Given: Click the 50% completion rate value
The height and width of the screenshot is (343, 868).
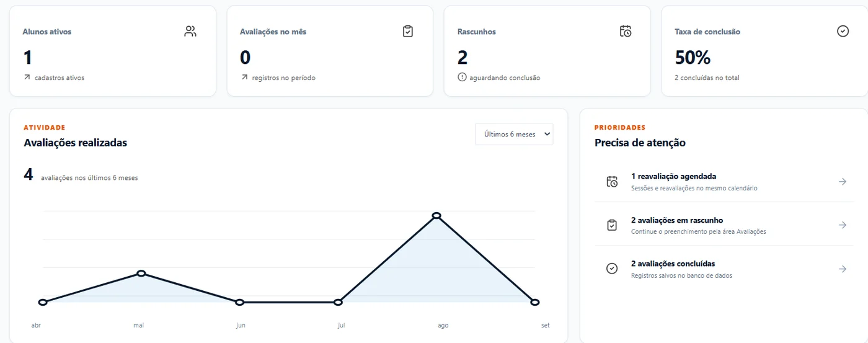Looking at the screenshot, I should point(693,57).
